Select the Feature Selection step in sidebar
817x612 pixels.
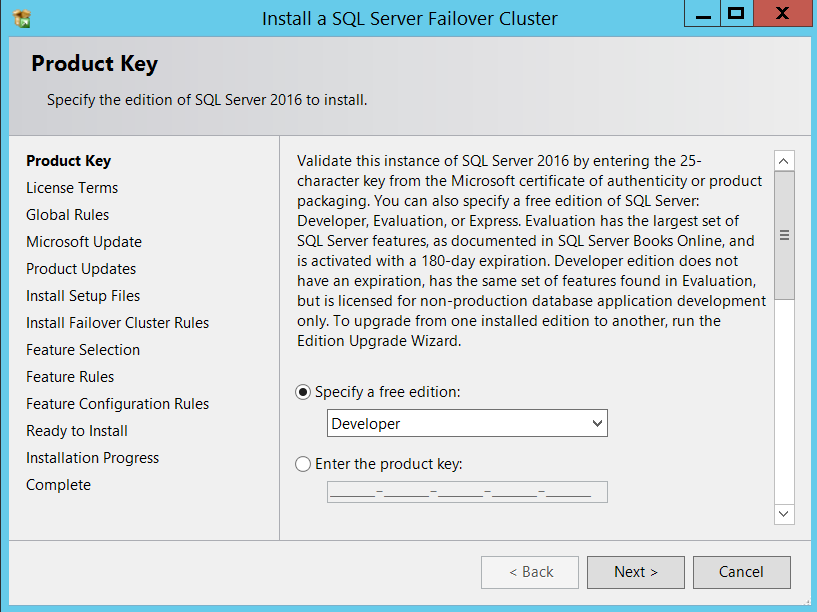point(83,350)
